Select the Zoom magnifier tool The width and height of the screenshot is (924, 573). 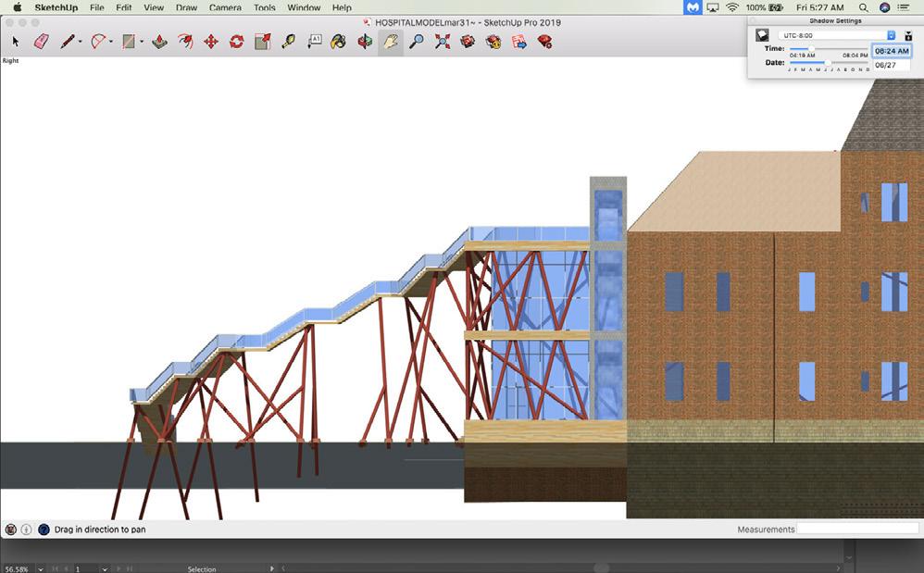tap(417, 42)
